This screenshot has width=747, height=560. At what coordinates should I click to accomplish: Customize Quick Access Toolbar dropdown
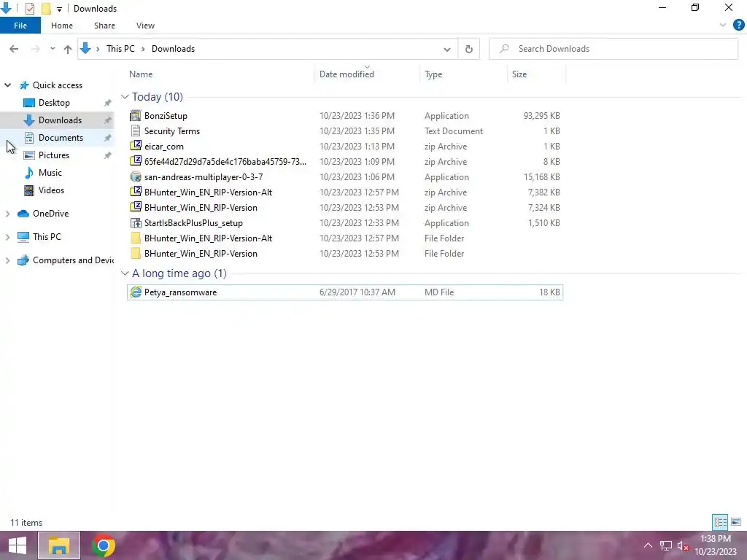pyautogui.click(x=59, y=9)
